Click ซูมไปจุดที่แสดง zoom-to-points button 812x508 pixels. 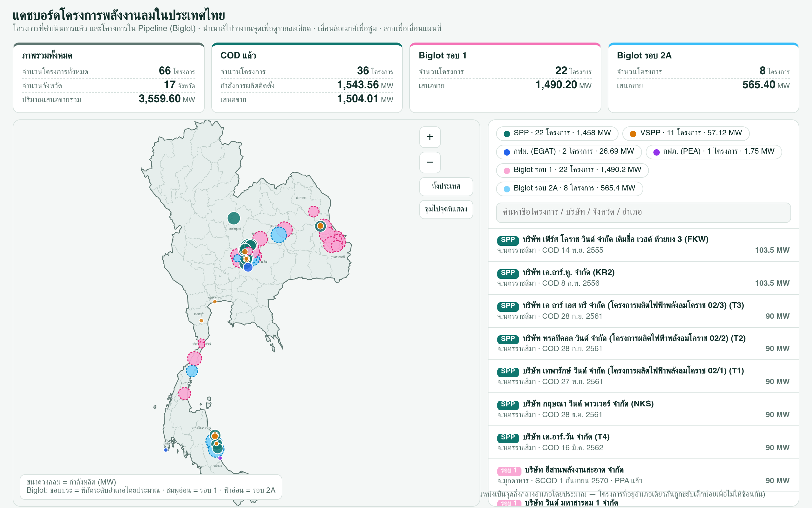click(446, 209)
